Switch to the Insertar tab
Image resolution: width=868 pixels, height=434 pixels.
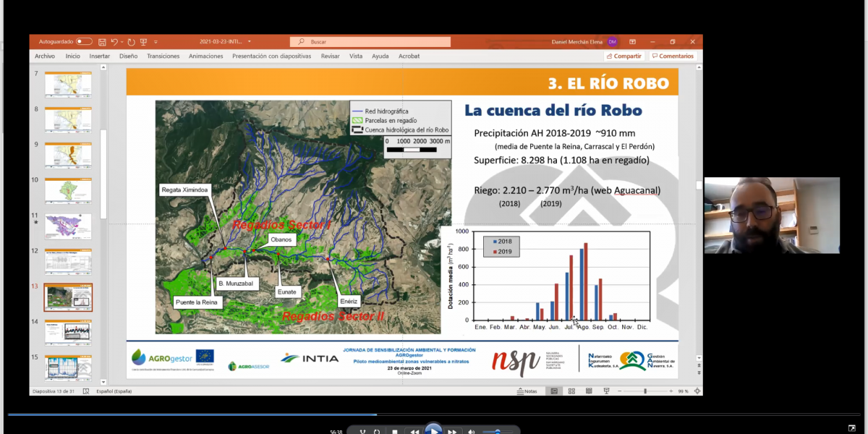coord(100,56)
